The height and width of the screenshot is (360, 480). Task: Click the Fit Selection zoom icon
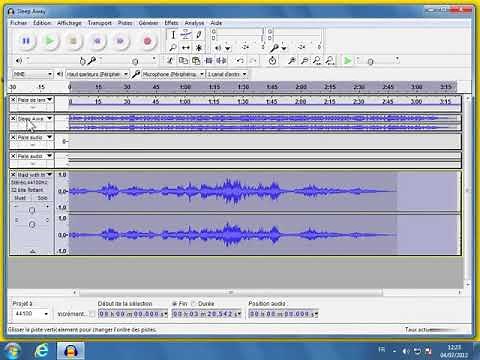(317, 61)
